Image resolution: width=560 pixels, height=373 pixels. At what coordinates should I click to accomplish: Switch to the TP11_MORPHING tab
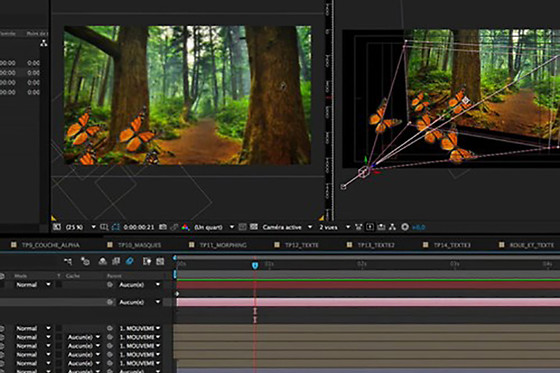coord(223,245)
